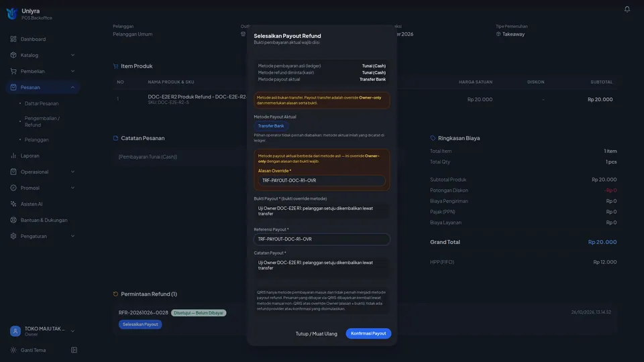Open the Toko Maju account dropdown

72,331
